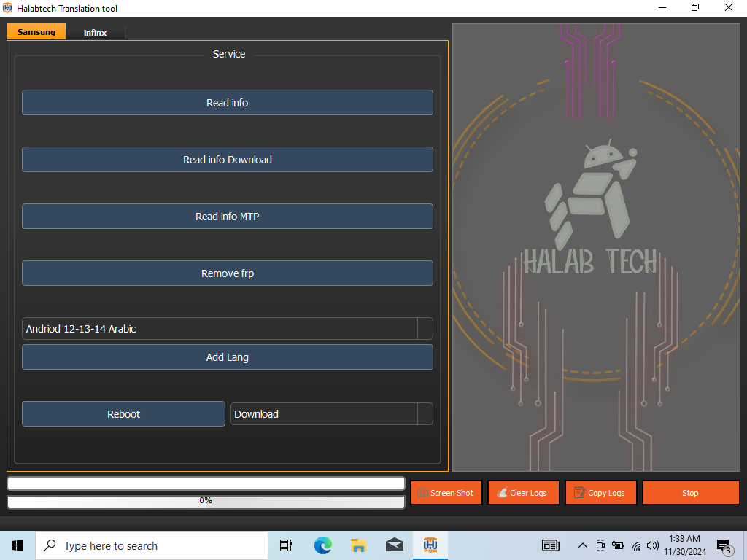
Task: Switch to the Samsung tab
Action: (x=36, y=32)
